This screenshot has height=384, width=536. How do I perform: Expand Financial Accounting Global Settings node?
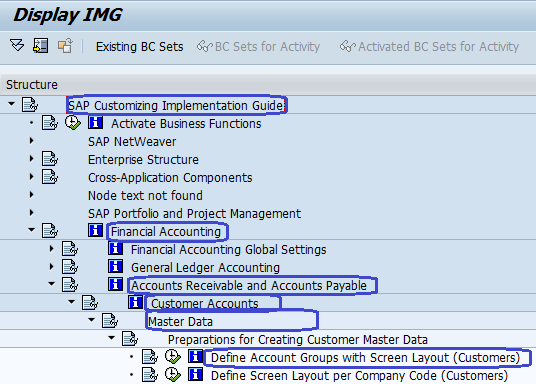[52, 249]
